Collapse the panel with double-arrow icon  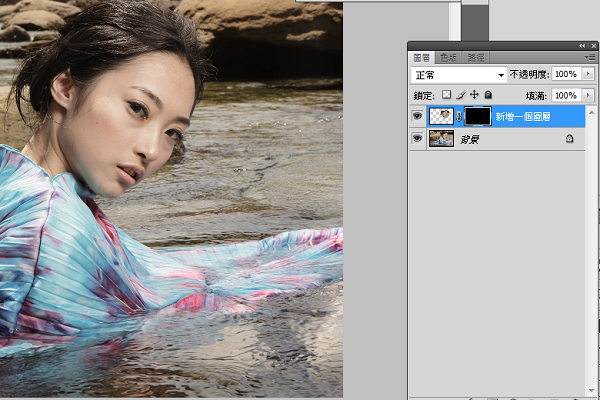582,46
